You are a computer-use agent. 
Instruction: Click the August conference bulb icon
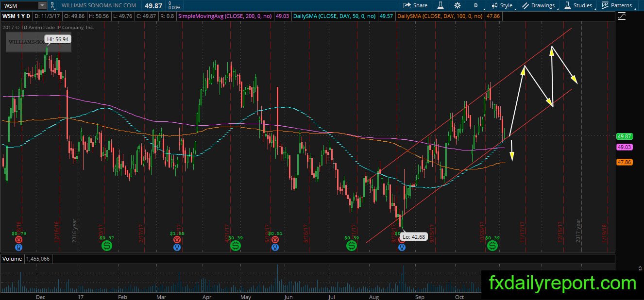click(x=402, y=247)
